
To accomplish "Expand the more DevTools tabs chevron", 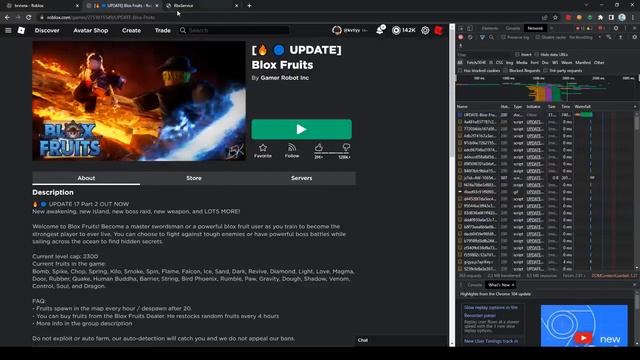I will tap(551, 28).
